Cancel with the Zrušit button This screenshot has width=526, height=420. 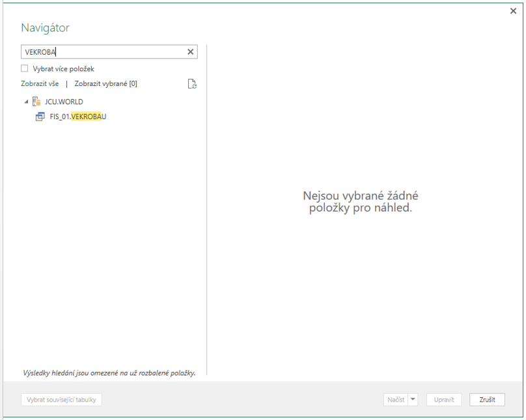487,400
